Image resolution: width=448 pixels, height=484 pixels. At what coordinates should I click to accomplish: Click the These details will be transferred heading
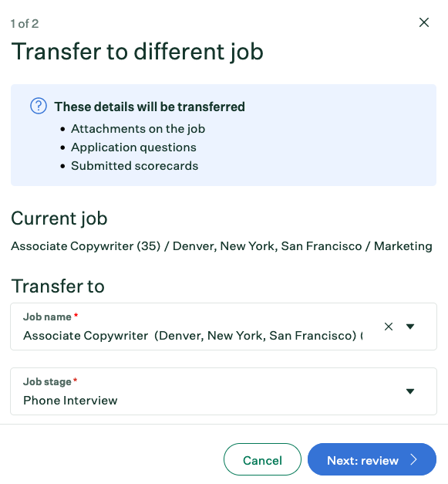coord(150,107)
